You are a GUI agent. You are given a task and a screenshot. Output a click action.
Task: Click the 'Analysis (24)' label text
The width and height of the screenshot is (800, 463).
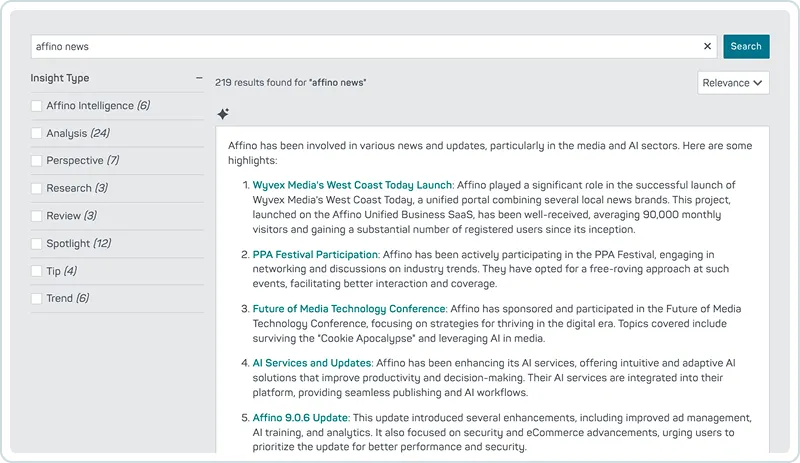[78, 133]
